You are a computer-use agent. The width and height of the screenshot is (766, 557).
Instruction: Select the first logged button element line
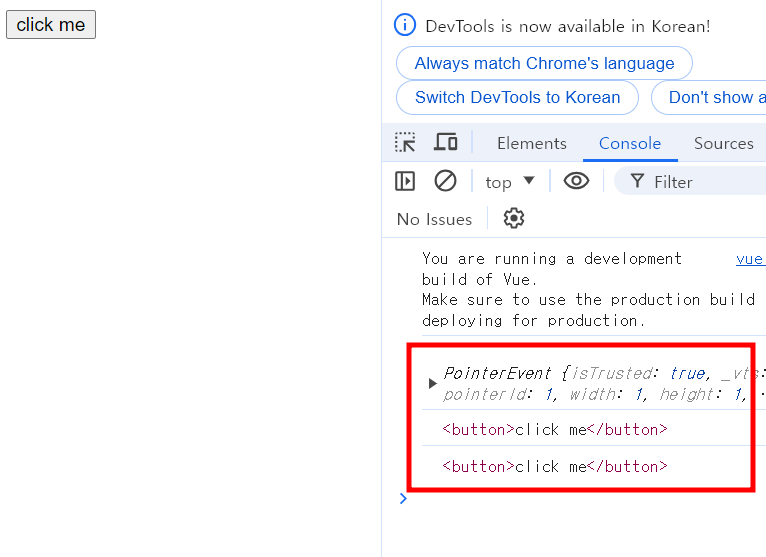click(554, 429)
